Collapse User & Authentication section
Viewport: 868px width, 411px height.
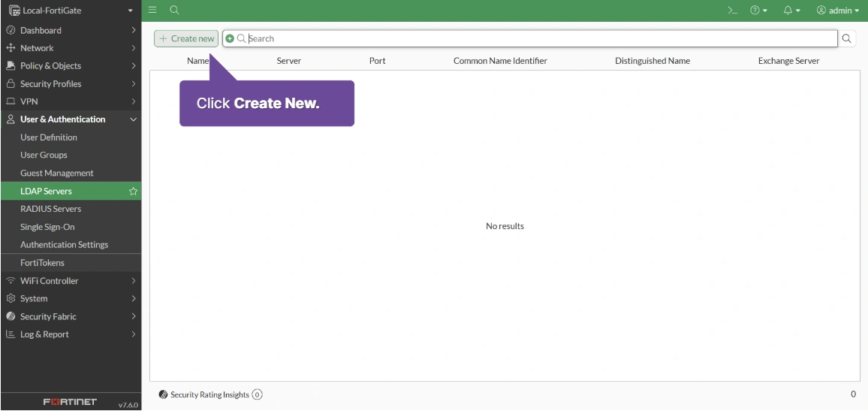click(71, 119)
